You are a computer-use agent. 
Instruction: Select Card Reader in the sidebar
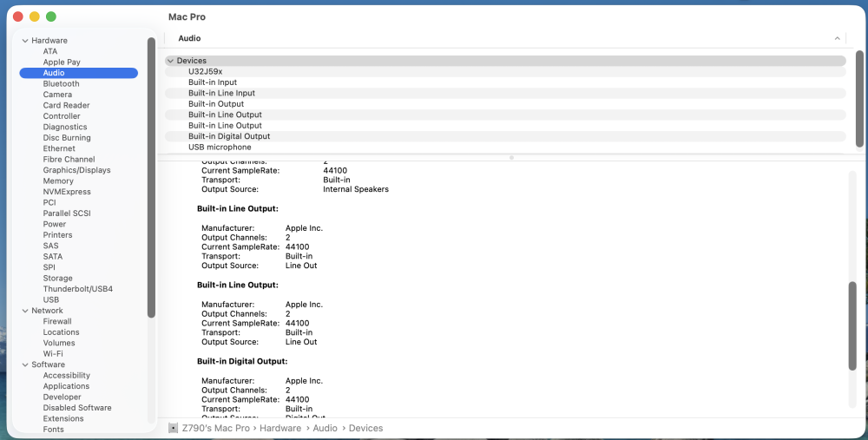point(67,105)
